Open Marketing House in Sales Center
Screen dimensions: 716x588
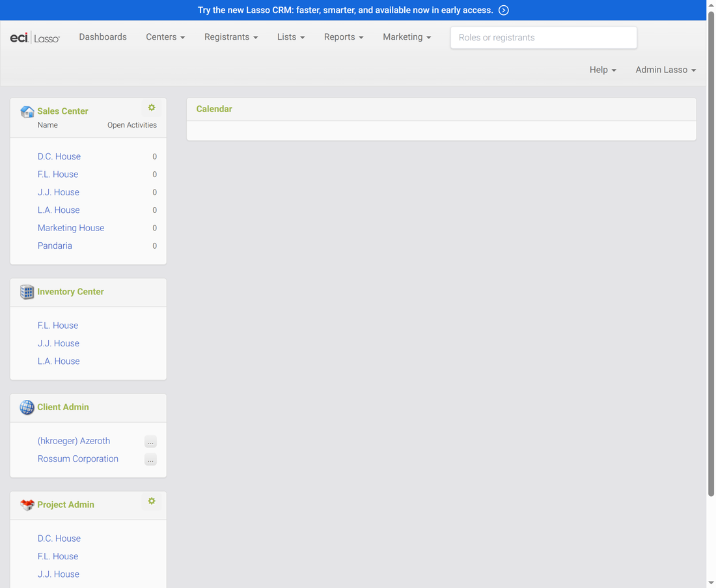[x=71, y=228]
